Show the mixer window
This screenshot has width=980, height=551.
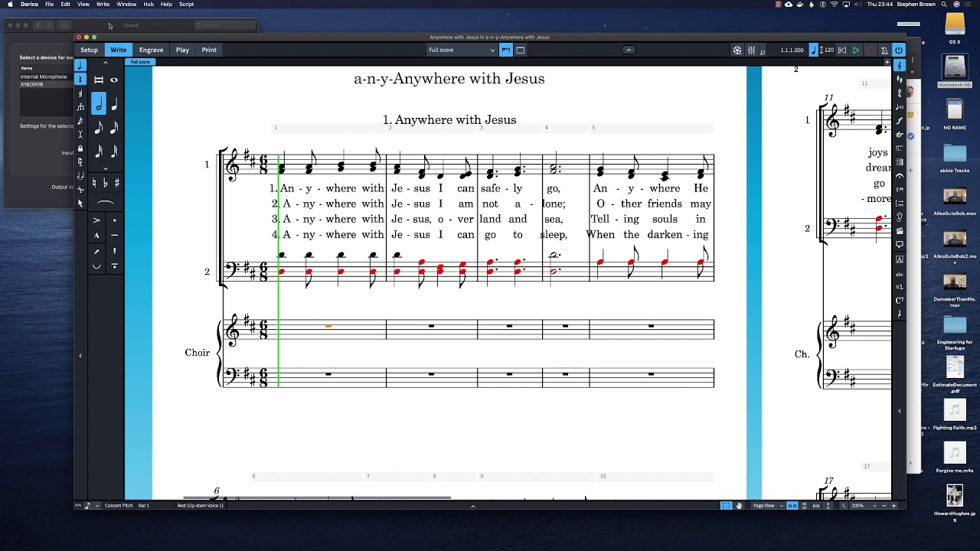[x=751, y=50]
